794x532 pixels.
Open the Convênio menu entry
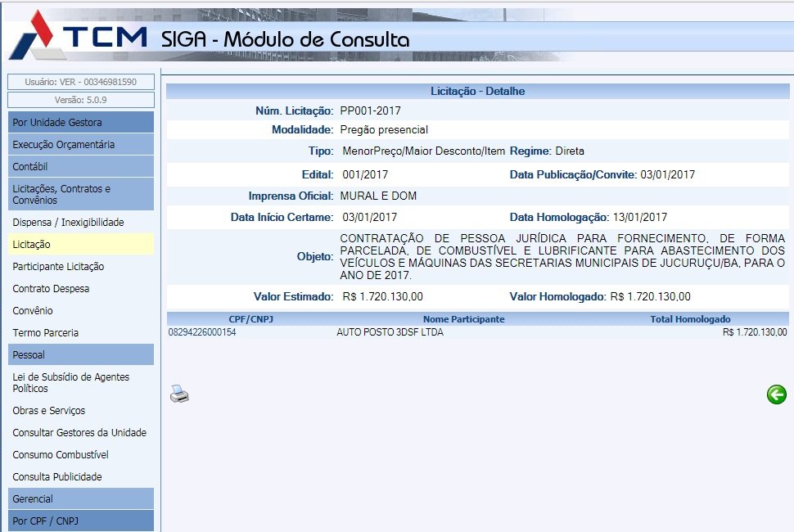(x=33, y=311)
